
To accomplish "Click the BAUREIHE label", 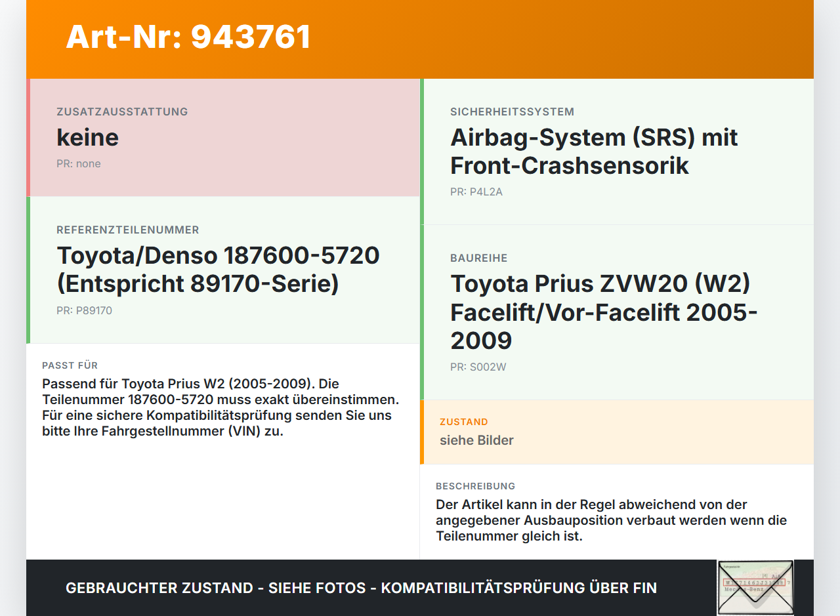I will [x=478, y=258].
